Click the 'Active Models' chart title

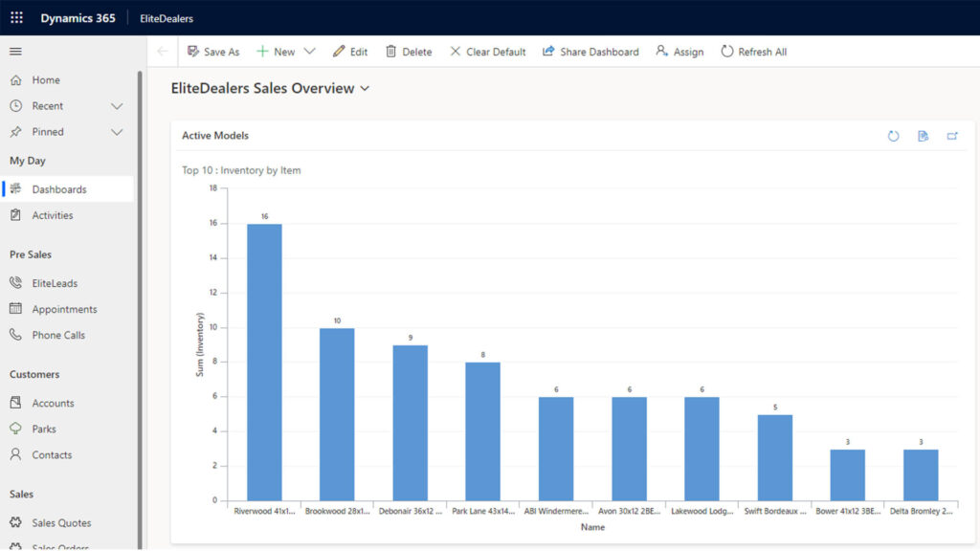pyautogui.click(x=215, y=135)
